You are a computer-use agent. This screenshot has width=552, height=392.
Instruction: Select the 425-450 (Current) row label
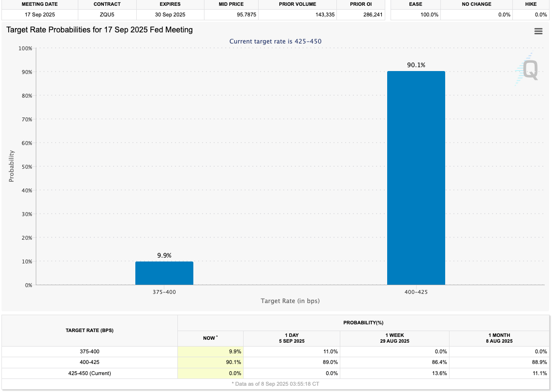(x=89, y=373)
